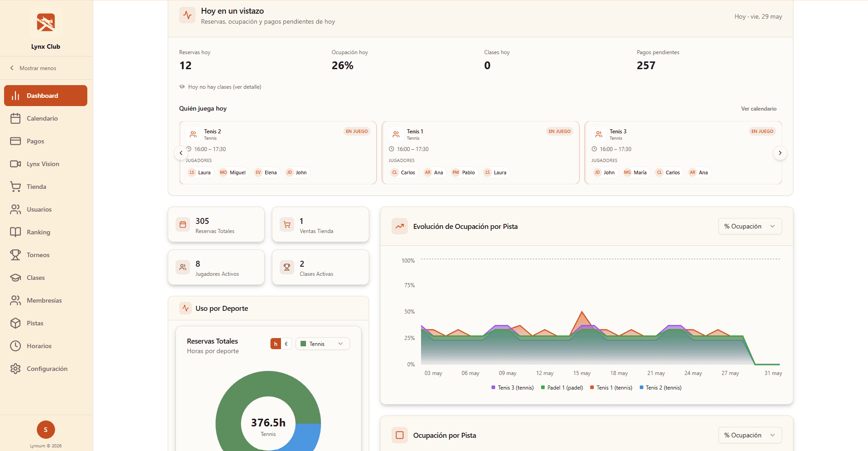The width and height of the screenshot is (868, 451).
Task: Click the Ocupación hoy value '26%'
Action: (x=342, y=66)
